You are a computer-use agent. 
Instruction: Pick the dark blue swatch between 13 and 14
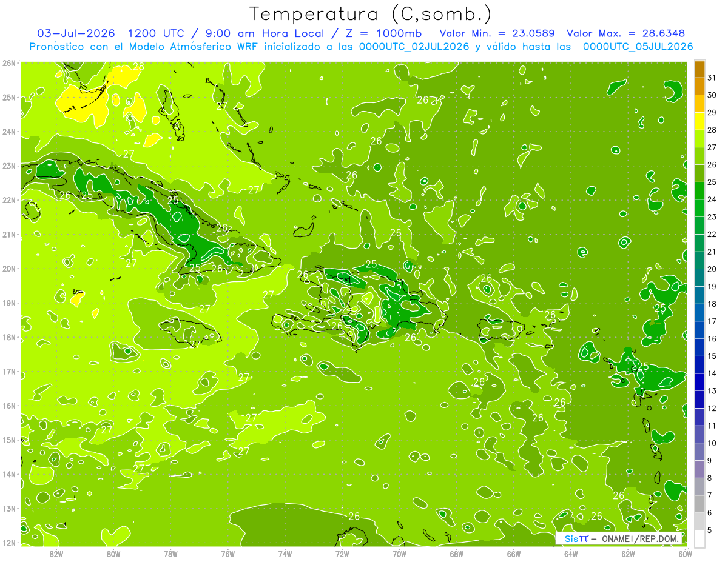coord(700,383)
